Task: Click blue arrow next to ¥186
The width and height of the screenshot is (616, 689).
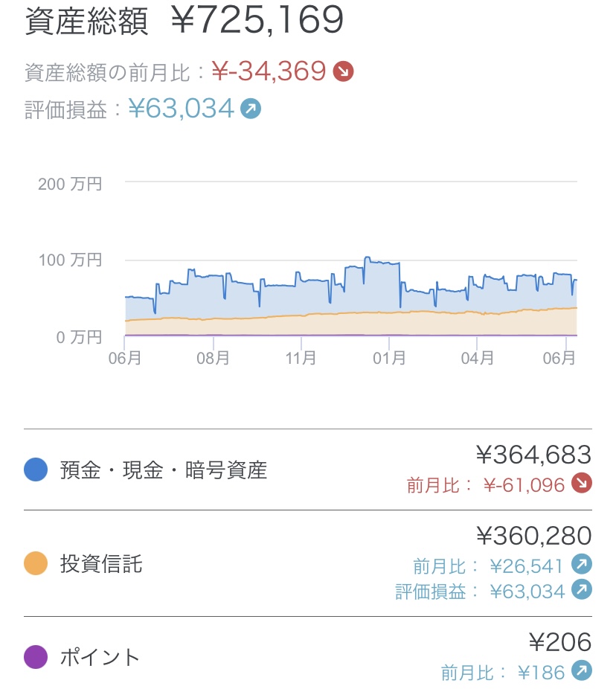Action: [x=582, y=672]
